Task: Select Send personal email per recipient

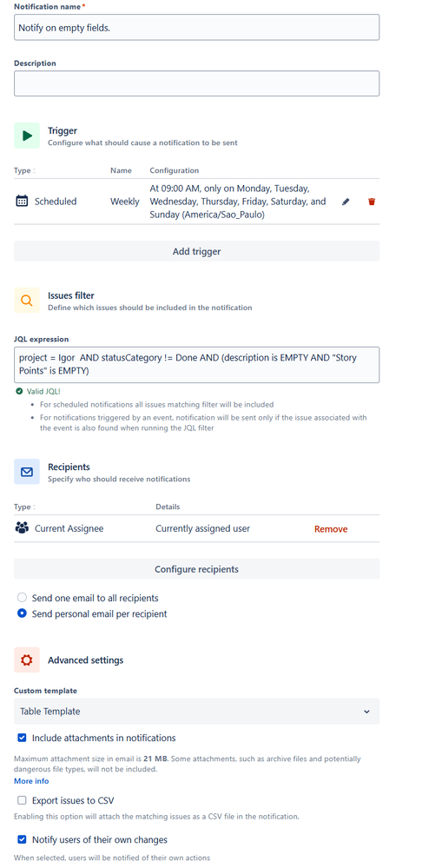Action: (22, 613)
